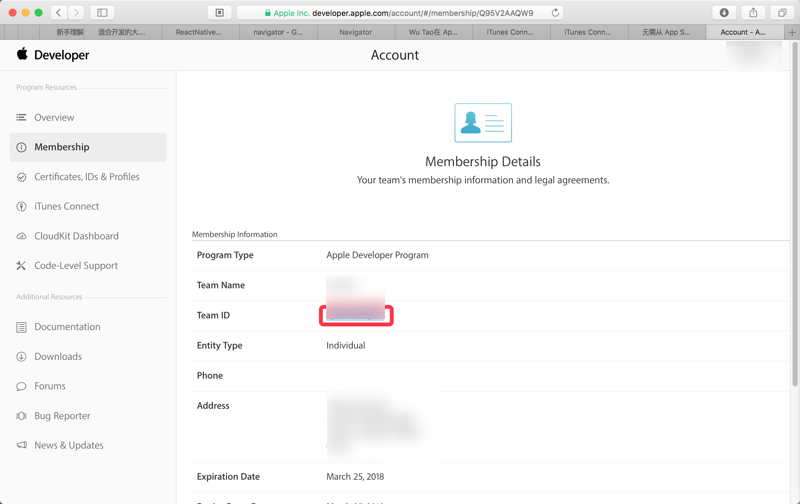
Task: Toggle the Safari sidebar button
Action: 102,13
